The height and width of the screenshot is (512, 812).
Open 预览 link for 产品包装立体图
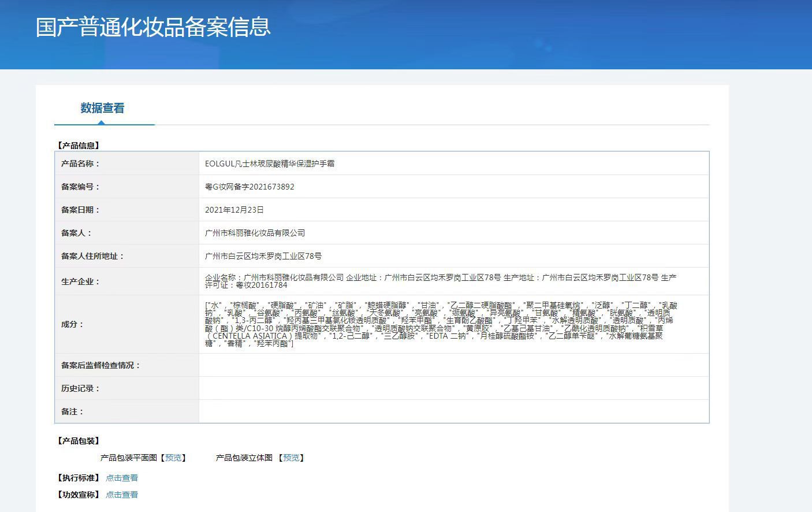[x=291, y=458]
